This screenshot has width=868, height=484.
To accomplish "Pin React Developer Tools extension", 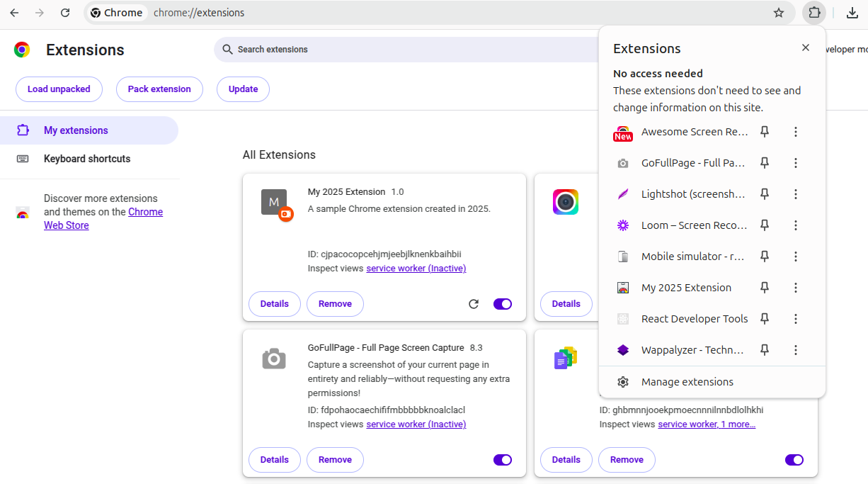I will tap(765, 319).
